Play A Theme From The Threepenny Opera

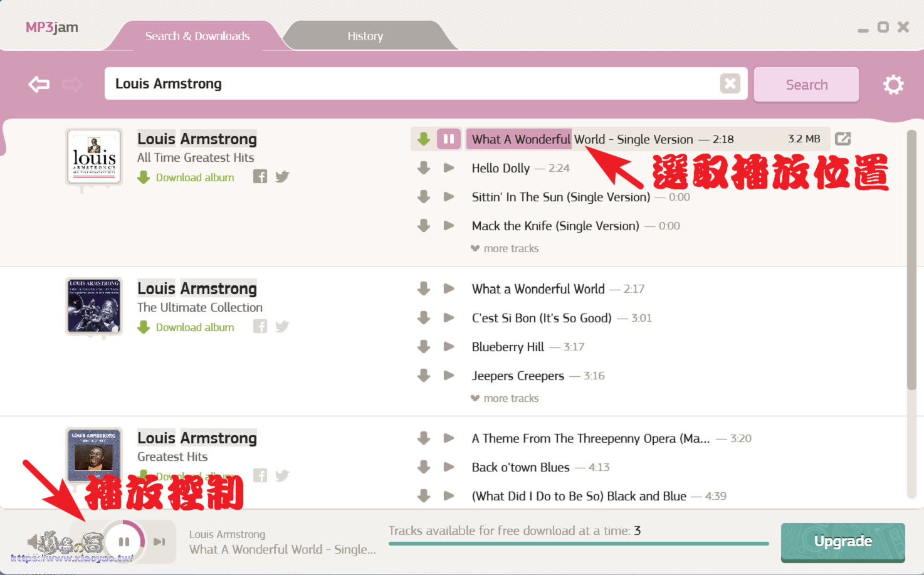(449, 438)
